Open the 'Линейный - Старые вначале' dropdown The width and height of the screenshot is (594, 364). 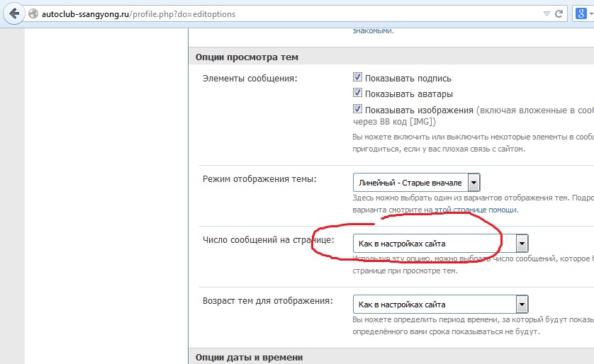pyautogui.click(x=417, y=183)
